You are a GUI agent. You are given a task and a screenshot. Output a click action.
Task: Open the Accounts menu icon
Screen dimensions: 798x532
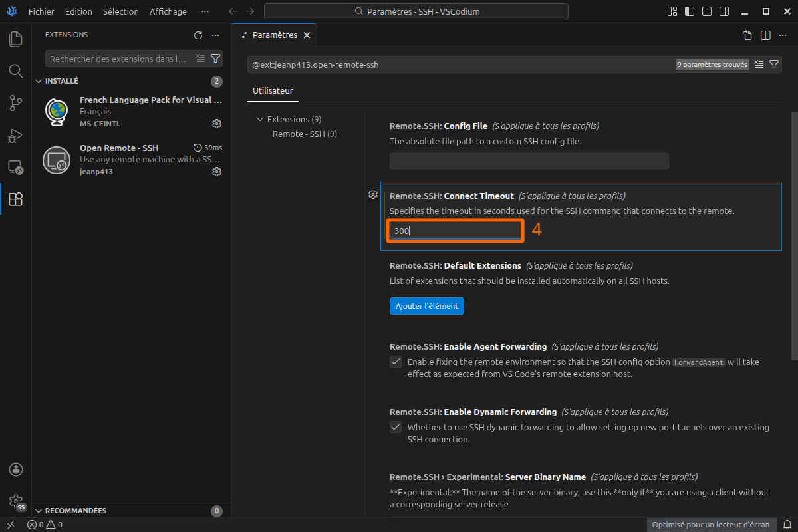(x=16, y=469)
